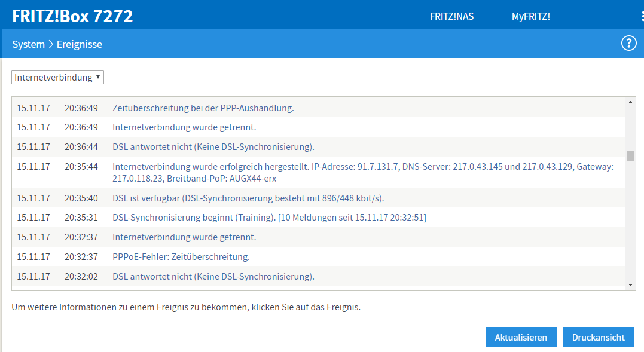
Task: Open the Internetverbindung filter dropdown
Action: click(x=57, y=78)
